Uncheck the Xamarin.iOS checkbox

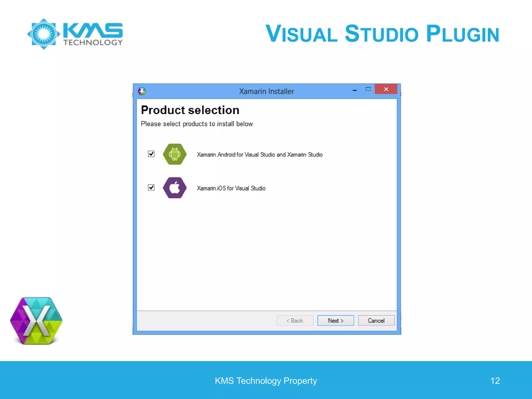(151, 188)
